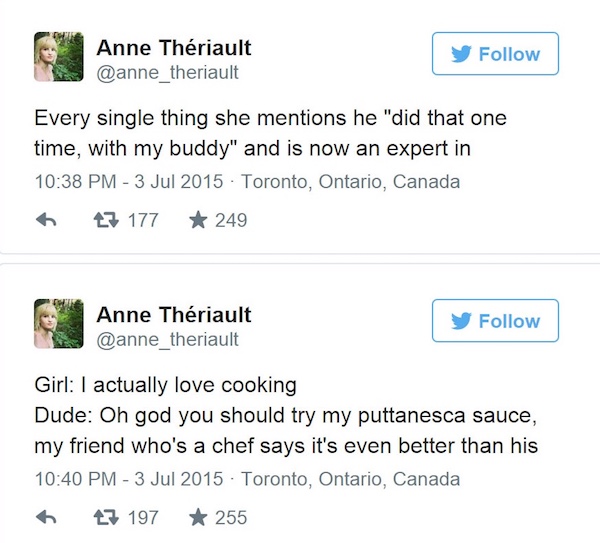Open the 10:38 PM - 3 Jul 2015 timestamp

[129, 181]
